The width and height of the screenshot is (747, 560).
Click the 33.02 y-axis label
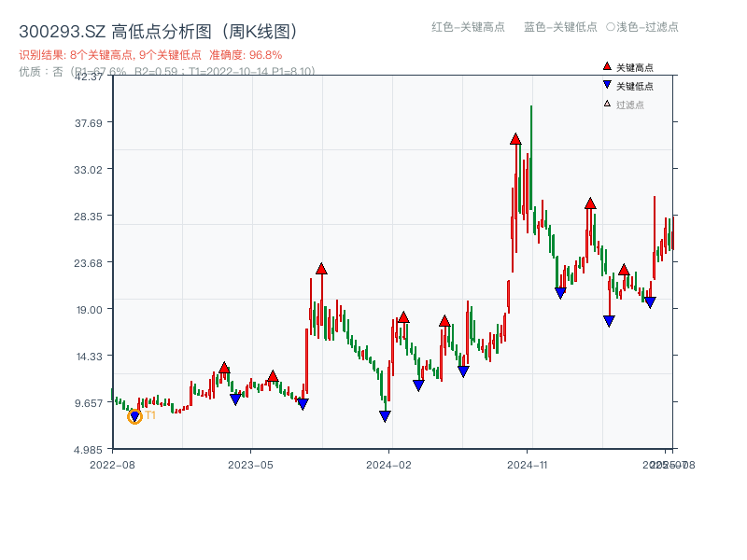coord(88,170)
